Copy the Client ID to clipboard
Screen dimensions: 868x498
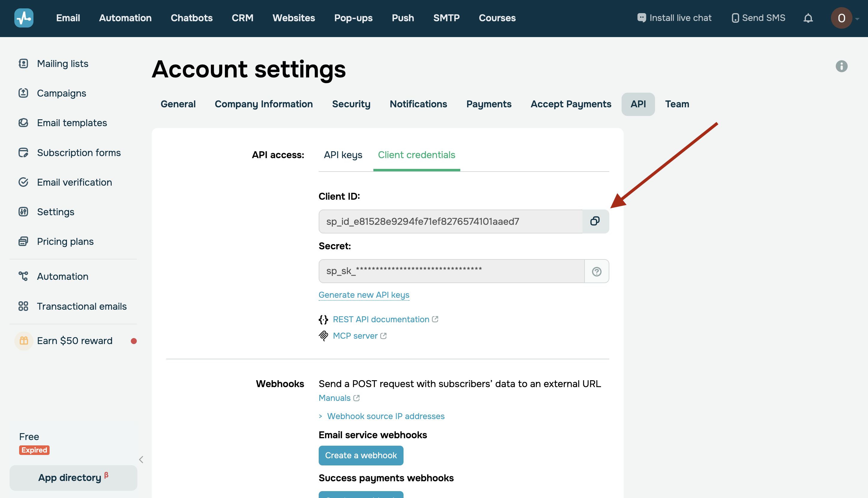[595, 221]
